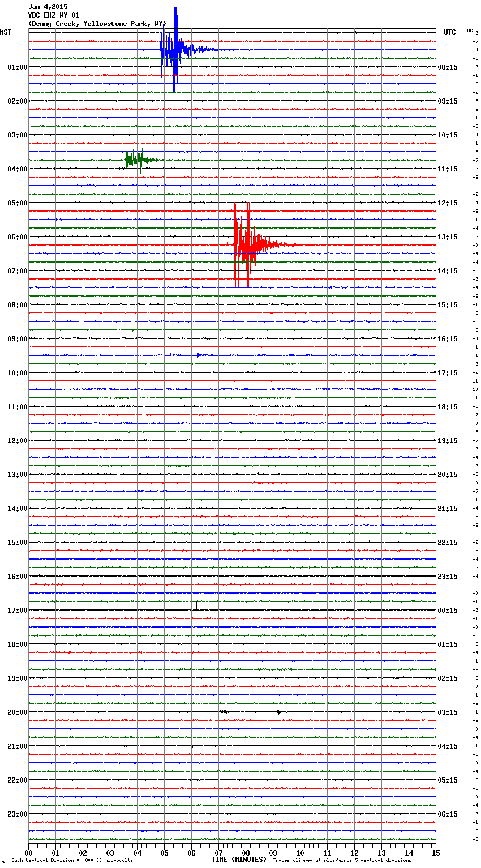Click the MST timezone header
The height and width of the screenshot is (868, 481).
(6, 32)
